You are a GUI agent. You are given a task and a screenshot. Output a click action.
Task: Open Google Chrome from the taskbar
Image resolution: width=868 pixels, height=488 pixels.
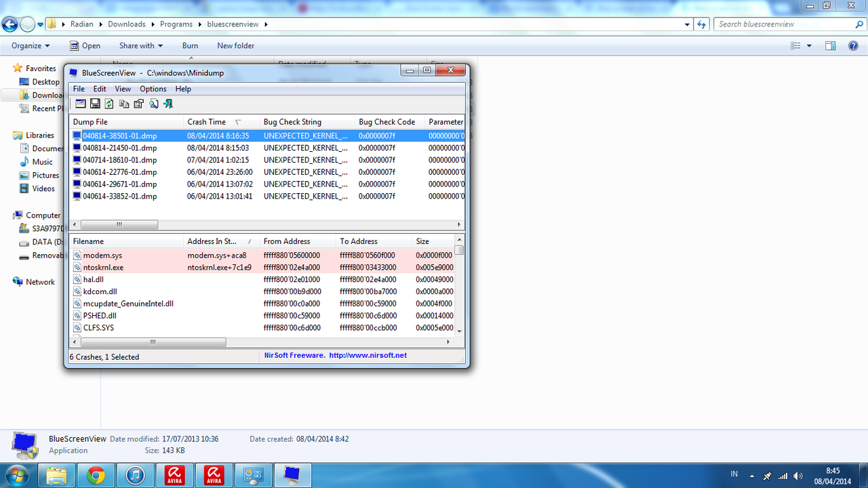pyautogui.click(x=96, y=476)
